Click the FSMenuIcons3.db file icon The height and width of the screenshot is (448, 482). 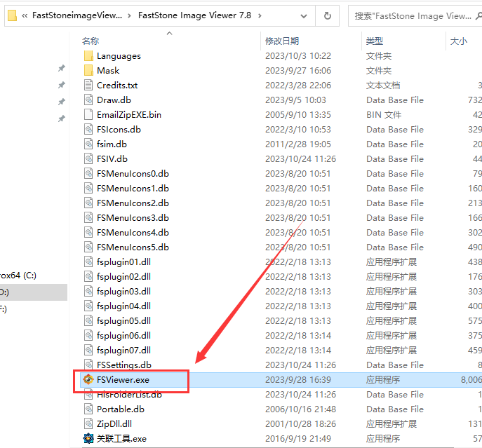click(x=88, y=218)
